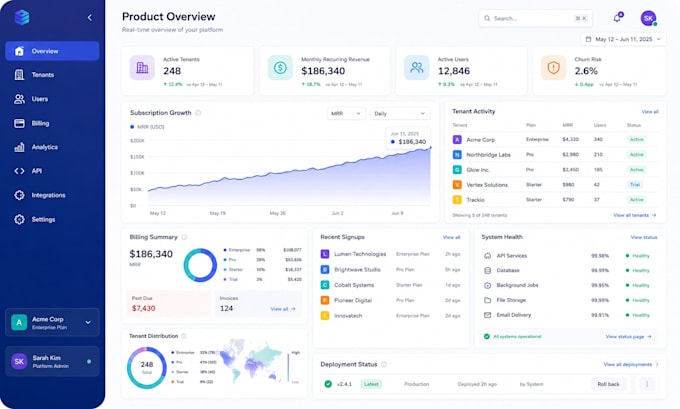This screenshot has height=409, width=680.
Task: Click the Trackio tenant icon
Action: coord(457,200)
